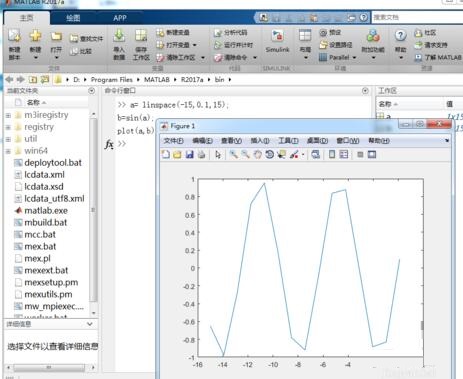Switch to the APP ribbon tab
The image size is (463, 379).
pyautogui.click(x=120, y=18)
